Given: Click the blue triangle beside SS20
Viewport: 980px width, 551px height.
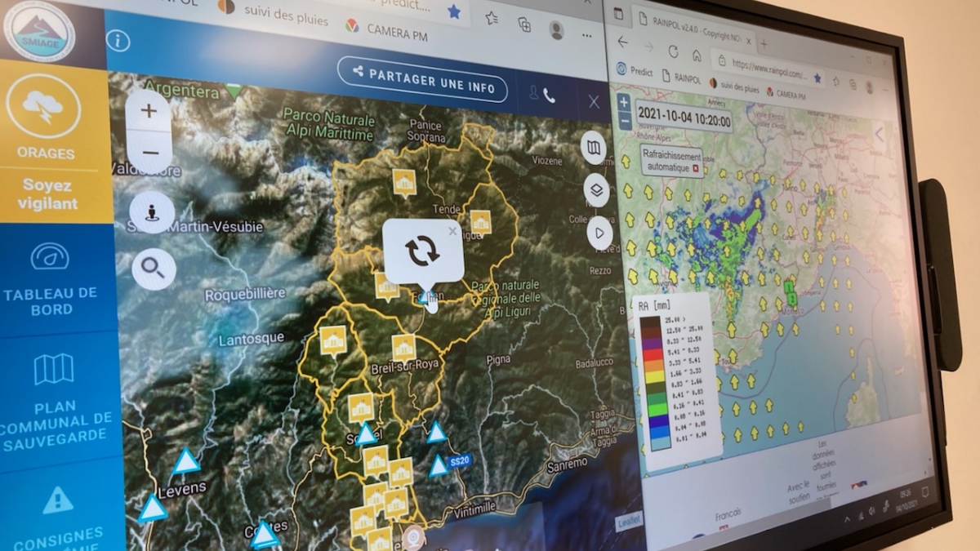Looking at the screenshot, I should click(x=439, y=465).
